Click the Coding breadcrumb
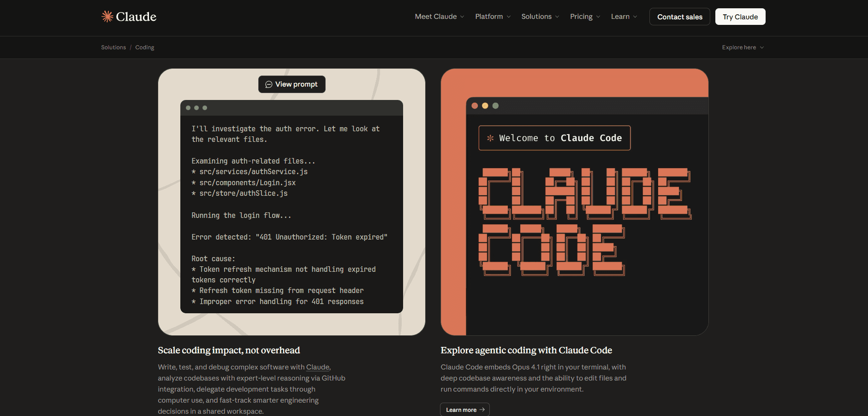Image resolution: width=868 pixels, height=416 pixels. click(145, 47)
